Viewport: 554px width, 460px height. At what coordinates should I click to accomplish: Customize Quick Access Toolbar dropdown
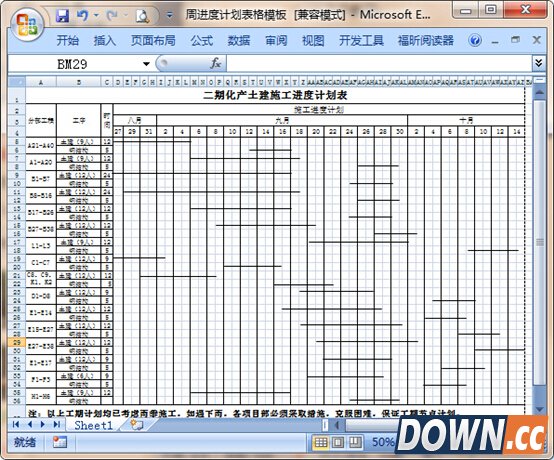click(x=170, y=16)
